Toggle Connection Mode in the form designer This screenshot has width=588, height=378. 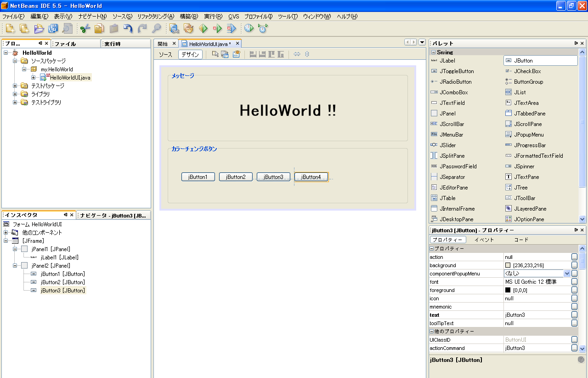tap(225, 54)
